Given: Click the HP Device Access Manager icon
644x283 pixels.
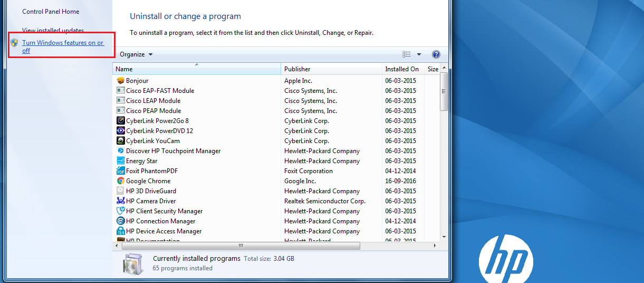Looking at the screenshot, I should pos(121,231).
